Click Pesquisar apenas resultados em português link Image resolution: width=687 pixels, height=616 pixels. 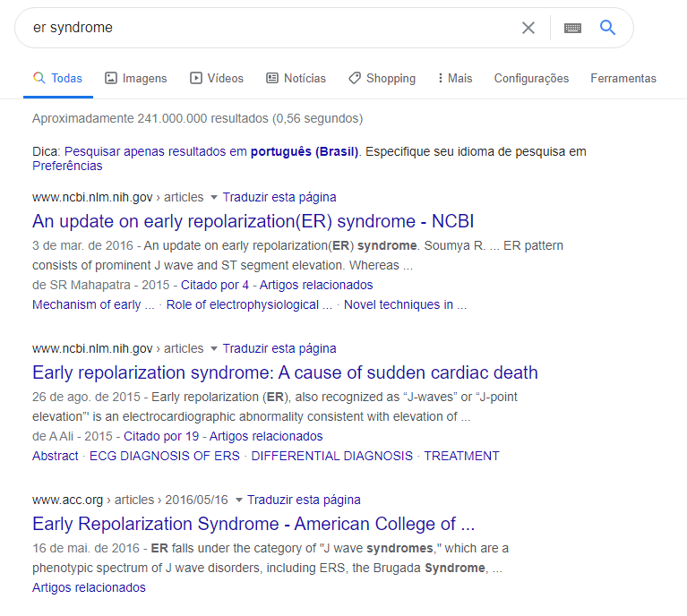click(x=211, y=151)
